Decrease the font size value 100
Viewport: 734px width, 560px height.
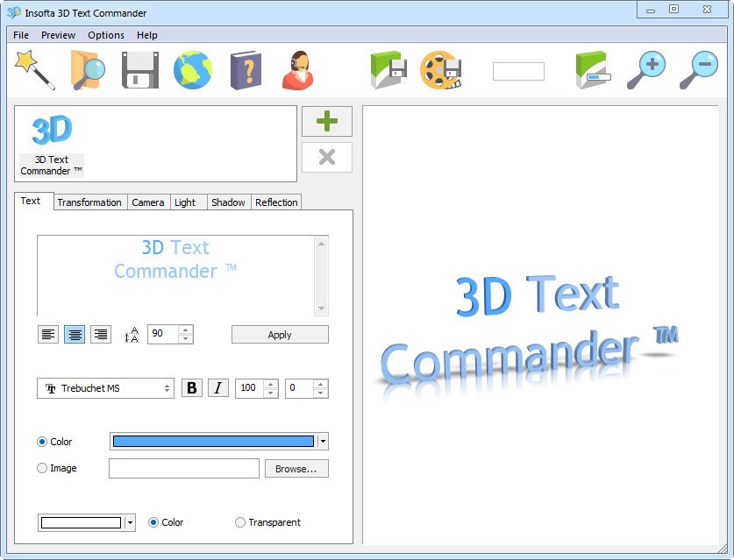271,393
